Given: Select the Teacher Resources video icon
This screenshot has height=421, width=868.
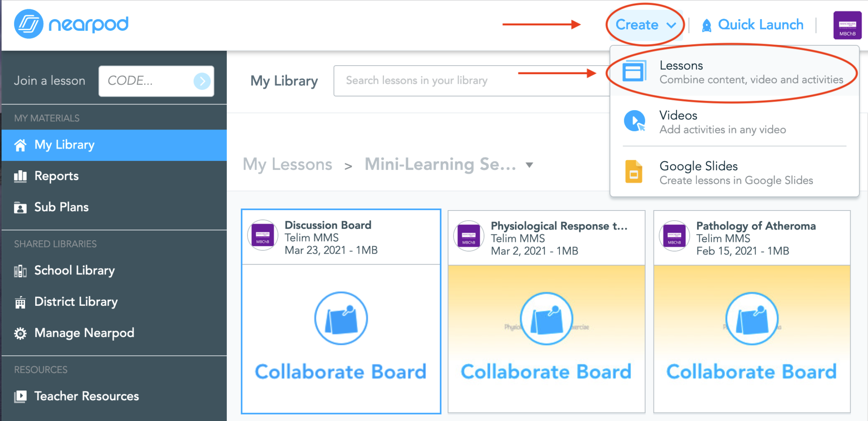Looking at the screenshot, I should click(20, 396).
